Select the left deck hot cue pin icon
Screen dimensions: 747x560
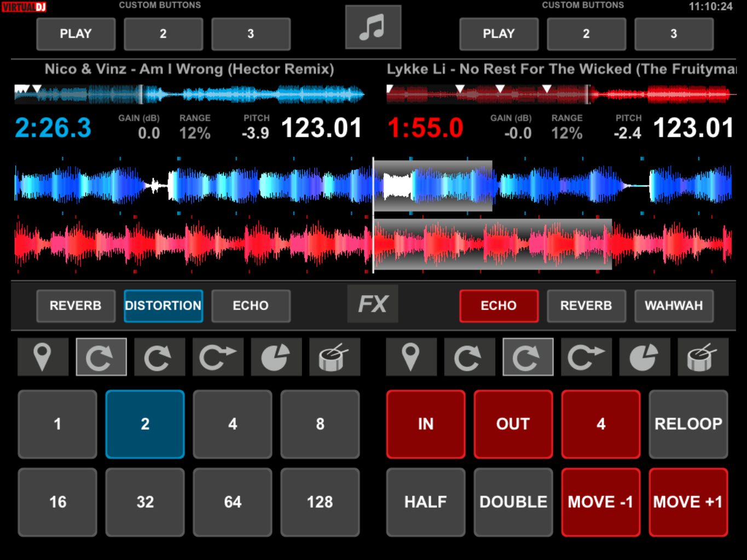(x=43, y=357)
